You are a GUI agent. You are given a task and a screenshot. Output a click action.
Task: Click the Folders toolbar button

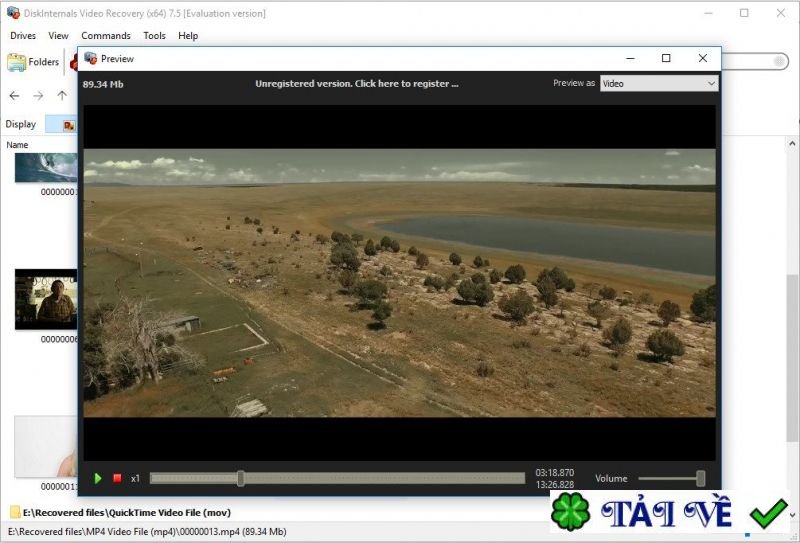(34, 62)
